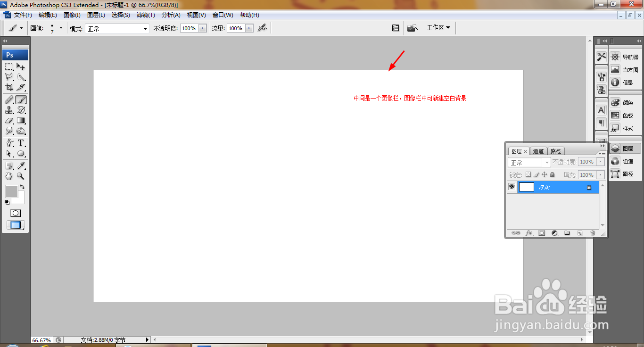The width and height of the screenshot is (644, 347).
Task: Open layer opacity slider arrow
Action: 601,162
